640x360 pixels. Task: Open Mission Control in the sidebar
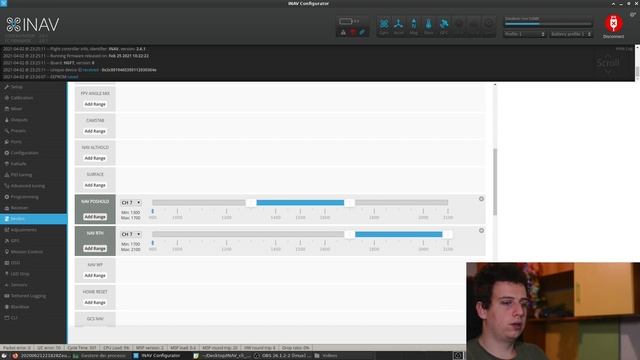(33, 252)
